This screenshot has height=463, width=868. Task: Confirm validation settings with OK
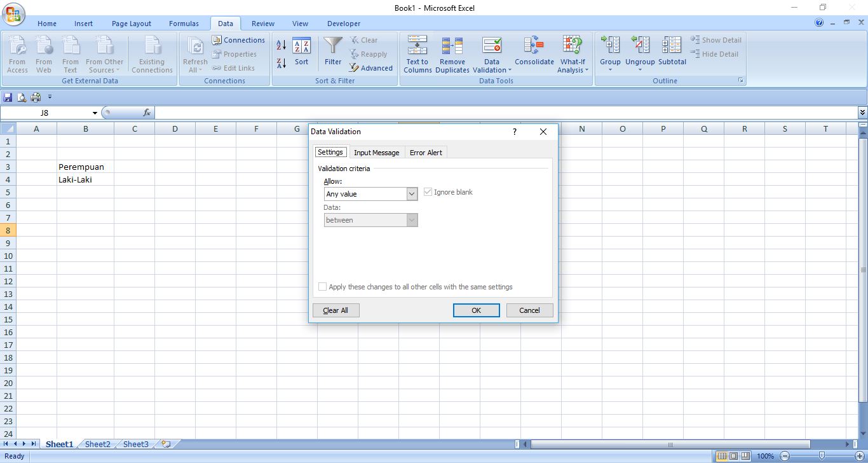click(476, 310)
